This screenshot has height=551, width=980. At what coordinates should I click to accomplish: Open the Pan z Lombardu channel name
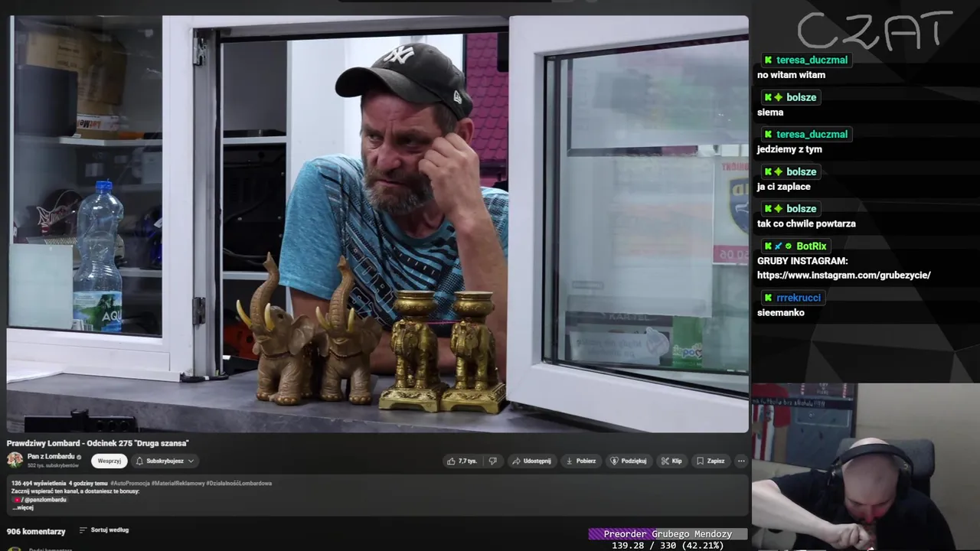point(51,456)
